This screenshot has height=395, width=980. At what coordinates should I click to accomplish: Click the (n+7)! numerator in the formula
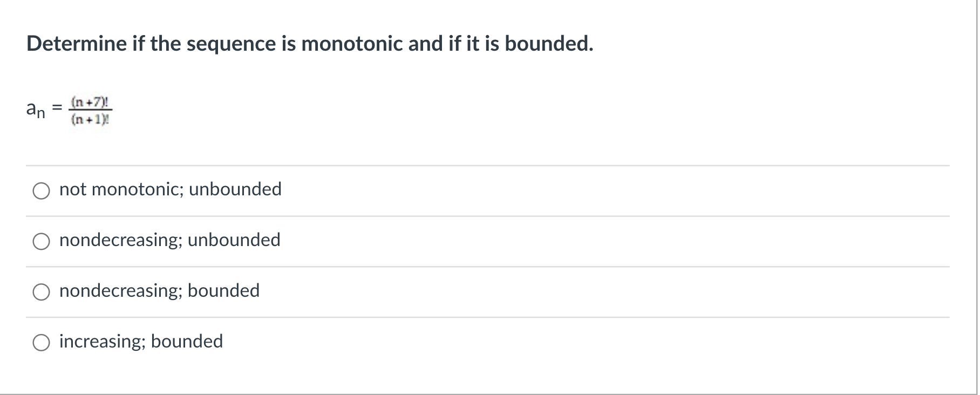pyautogui.click(x=91, y=101)
